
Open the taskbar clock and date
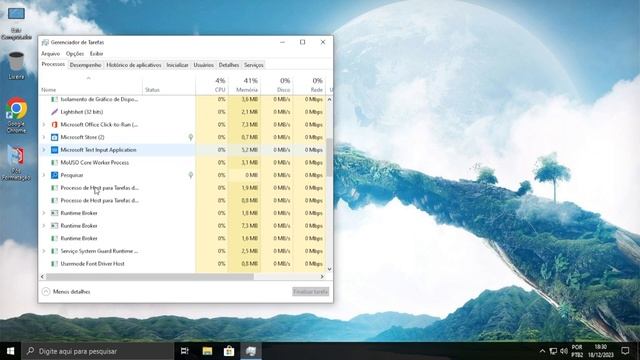click(601, 351)
